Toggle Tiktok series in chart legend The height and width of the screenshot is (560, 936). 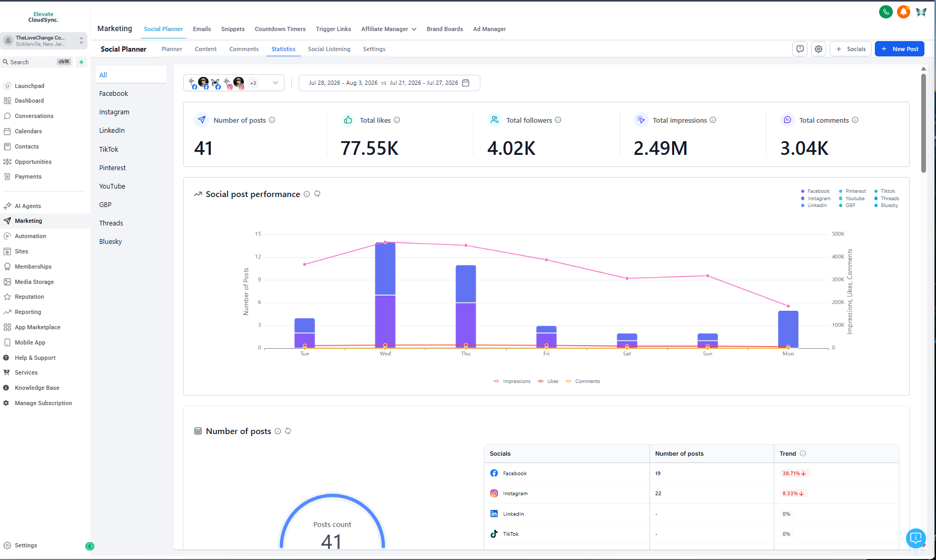pos(885,191)
